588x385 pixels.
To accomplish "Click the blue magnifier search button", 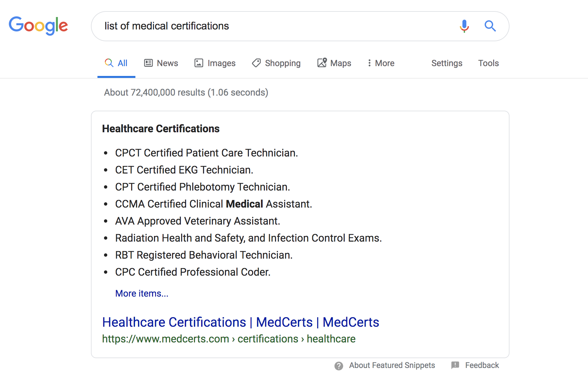I will [x=490, y=26].
